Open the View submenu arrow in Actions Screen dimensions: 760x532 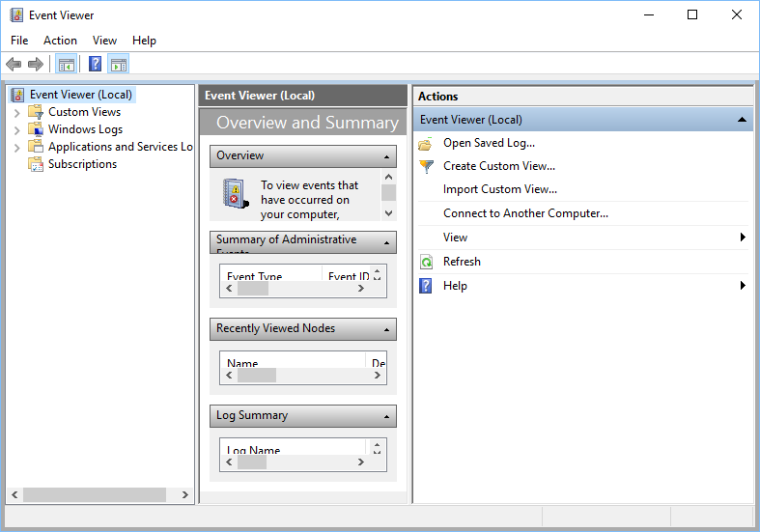[x=743, y=237]
